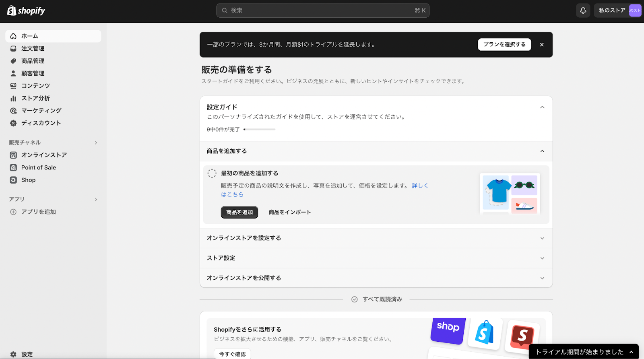Open the notifications bell icon

pos(583,10)
